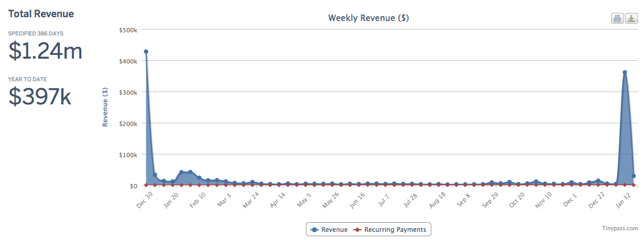Select the $397k year to date figure

40,96
